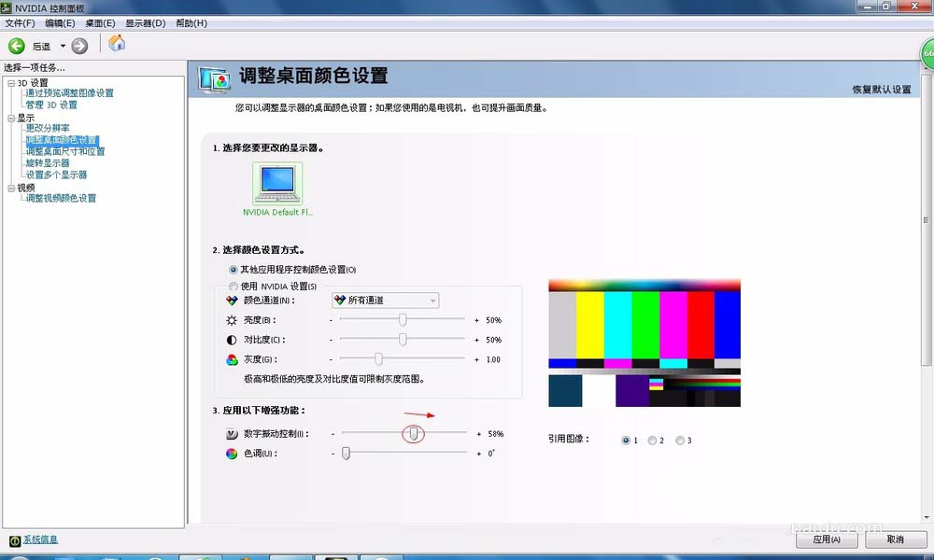Click the color channel icon

coord(232,301)
